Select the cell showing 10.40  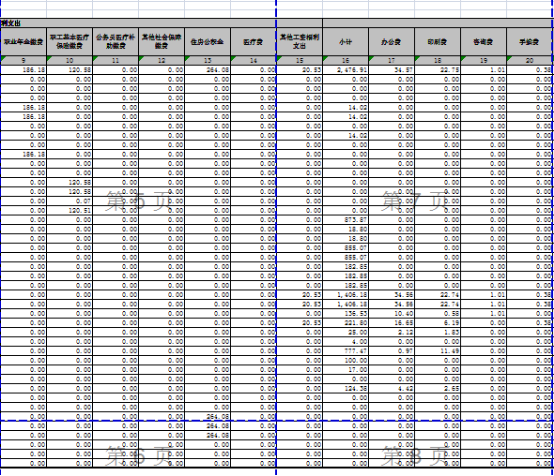tap(391, 313)
